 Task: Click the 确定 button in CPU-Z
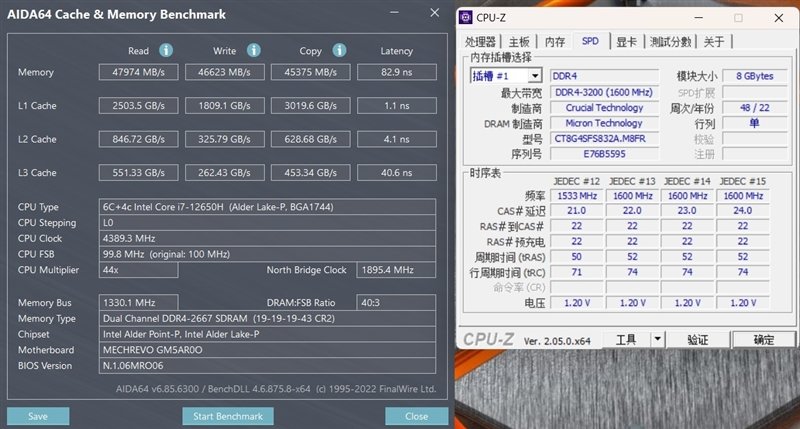[764, 339]
